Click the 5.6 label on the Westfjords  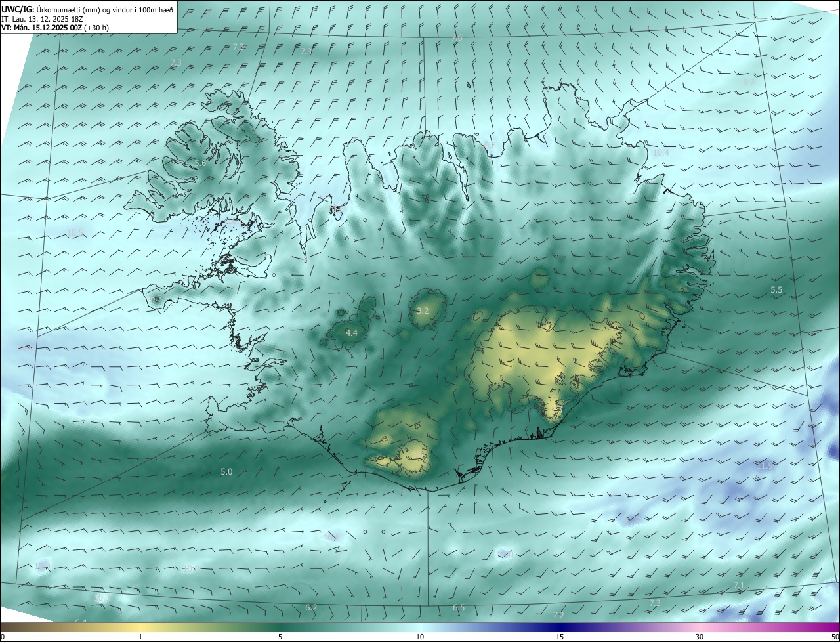[x=200, y=163]
